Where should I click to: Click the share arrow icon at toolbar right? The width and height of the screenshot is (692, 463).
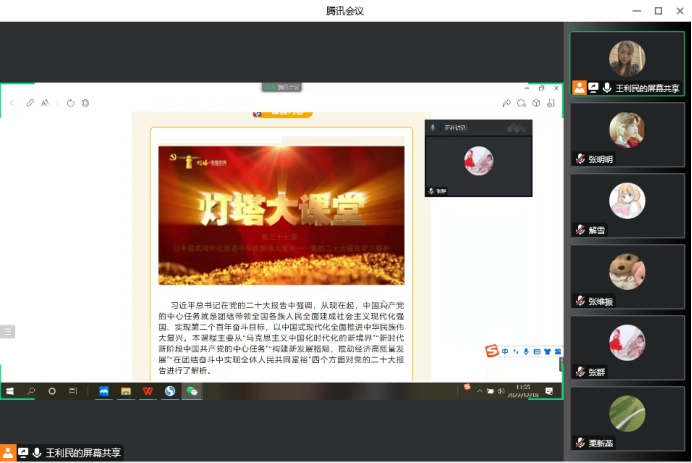tap(506, 103)
